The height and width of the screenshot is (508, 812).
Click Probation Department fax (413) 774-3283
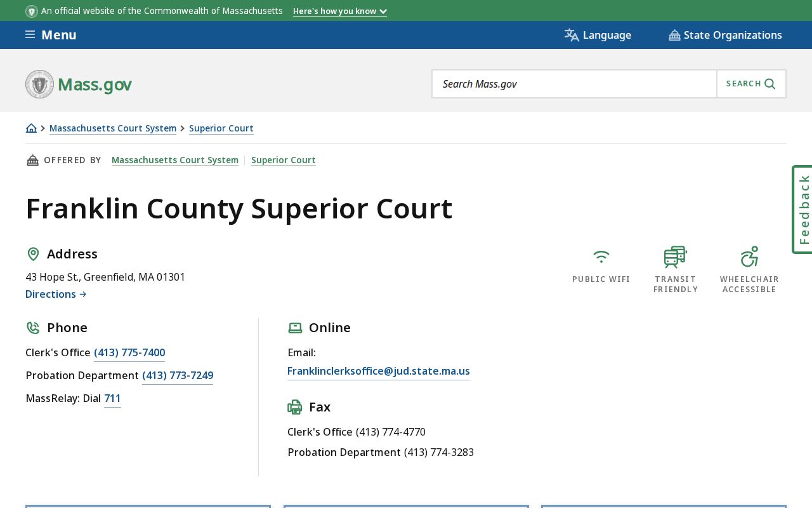pyautogui.click(x=439, y=452)
